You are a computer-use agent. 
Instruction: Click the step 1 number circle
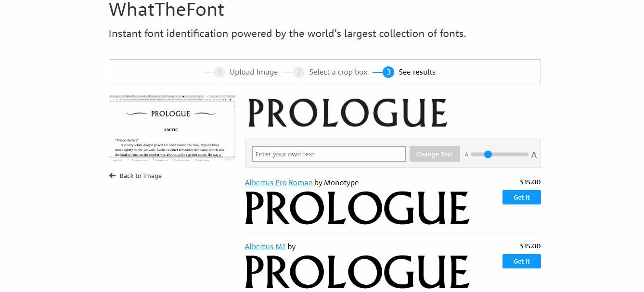click(219, 72)
